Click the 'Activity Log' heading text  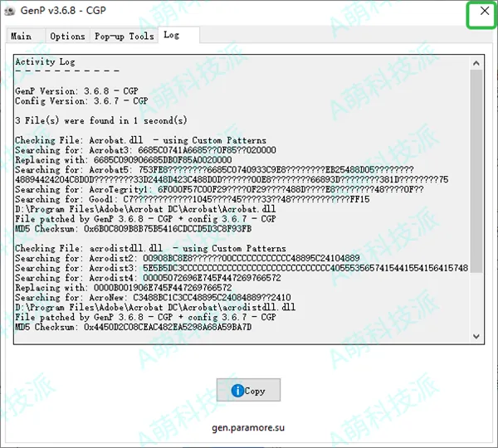[45, 61]
